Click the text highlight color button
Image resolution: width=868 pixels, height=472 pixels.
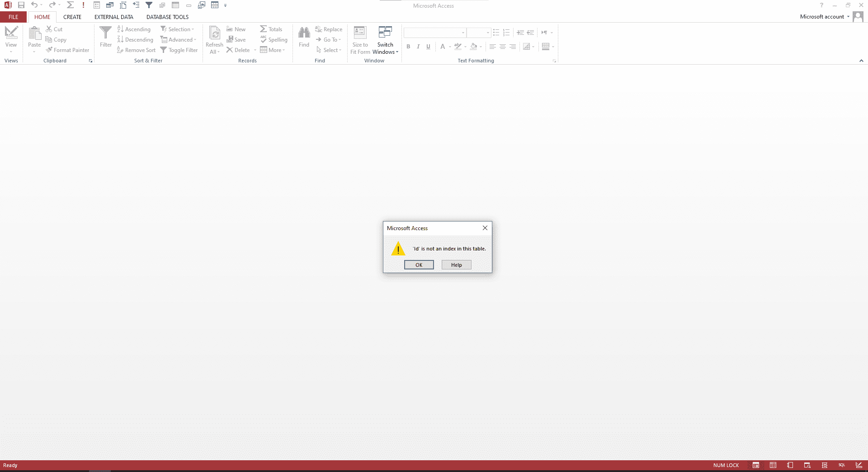pos(458,46)
